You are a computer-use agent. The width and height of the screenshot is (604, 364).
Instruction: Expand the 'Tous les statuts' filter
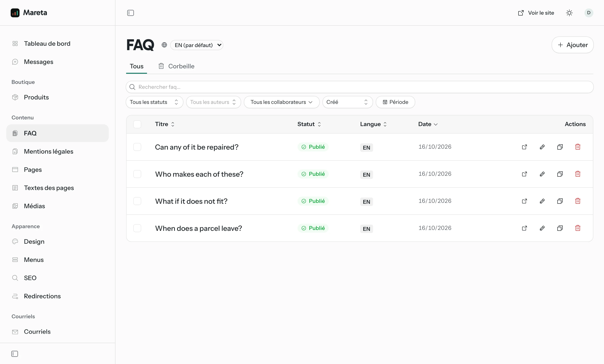(x=154, y=102)
